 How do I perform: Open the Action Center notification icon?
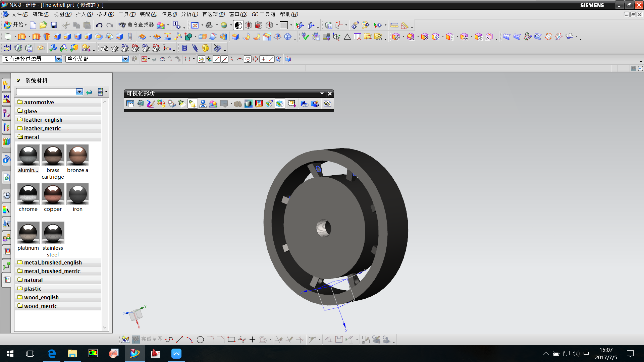(630, 354)
